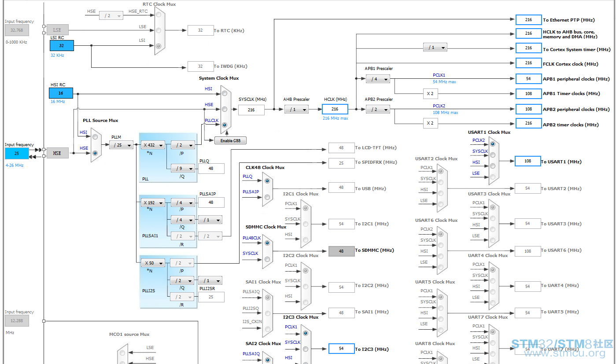Open the APB2 Prescaler dropdown
616x364 pixels.
click(x=378, y=110)
